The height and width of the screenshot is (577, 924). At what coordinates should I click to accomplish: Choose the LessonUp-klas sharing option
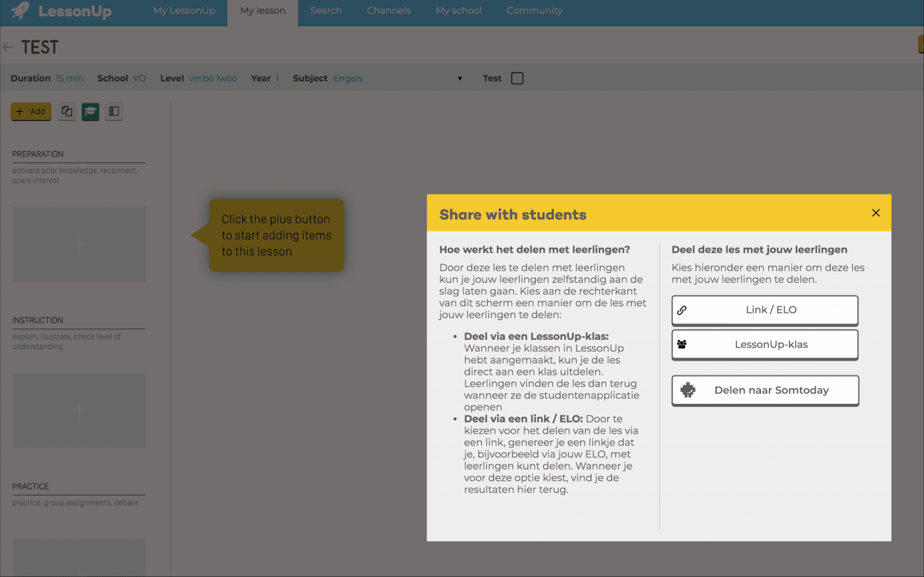point(765,344)
